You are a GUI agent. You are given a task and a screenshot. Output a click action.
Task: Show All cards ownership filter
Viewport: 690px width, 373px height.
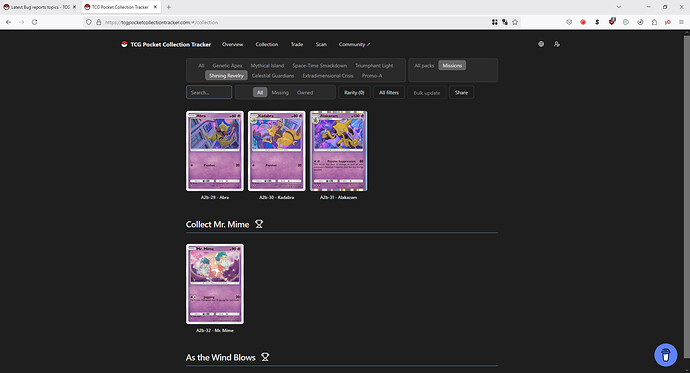point(260,92)
